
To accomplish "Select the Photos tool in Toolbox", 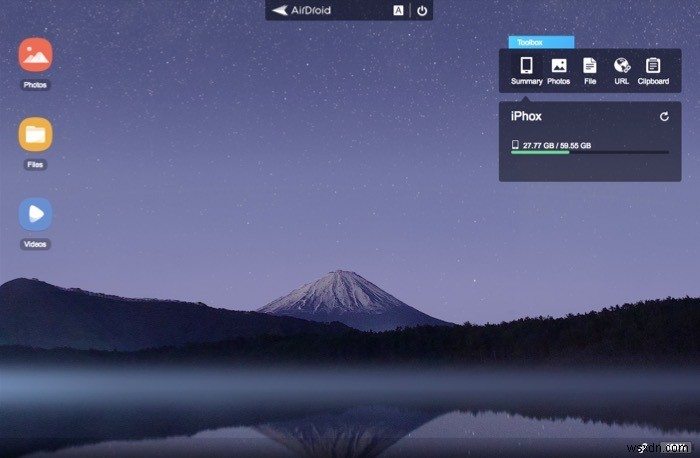I will tap(558, 71).
